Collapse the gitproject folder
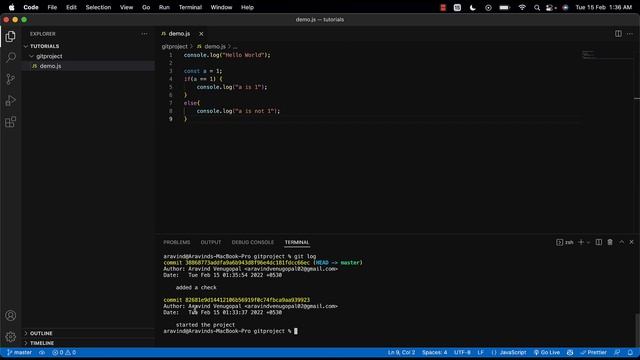 click(89, 56)
